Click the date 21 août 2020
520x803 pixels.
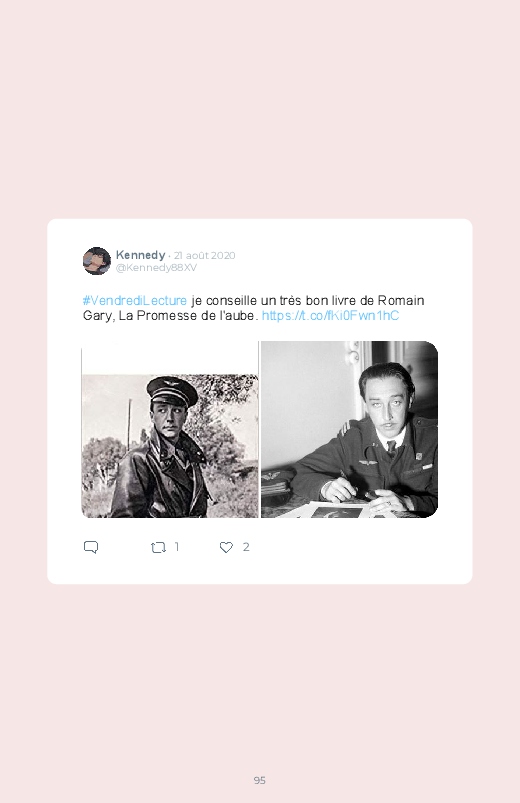click(x=204, y=256)
